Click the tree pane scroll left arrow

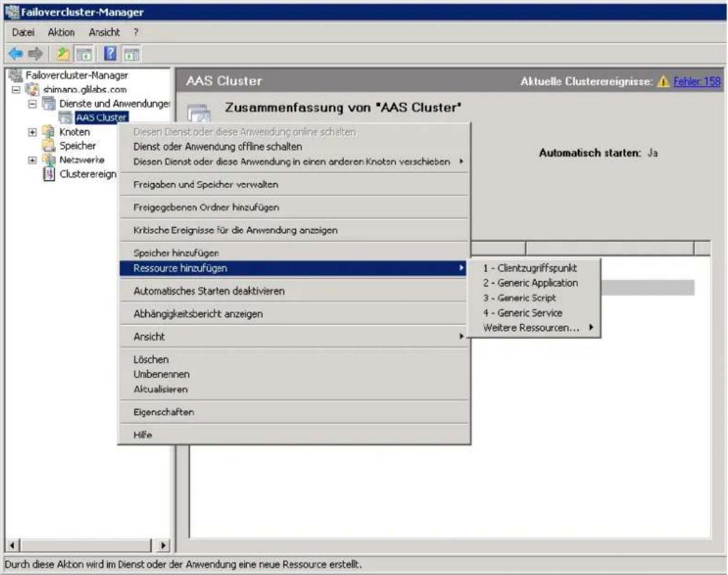13,545
